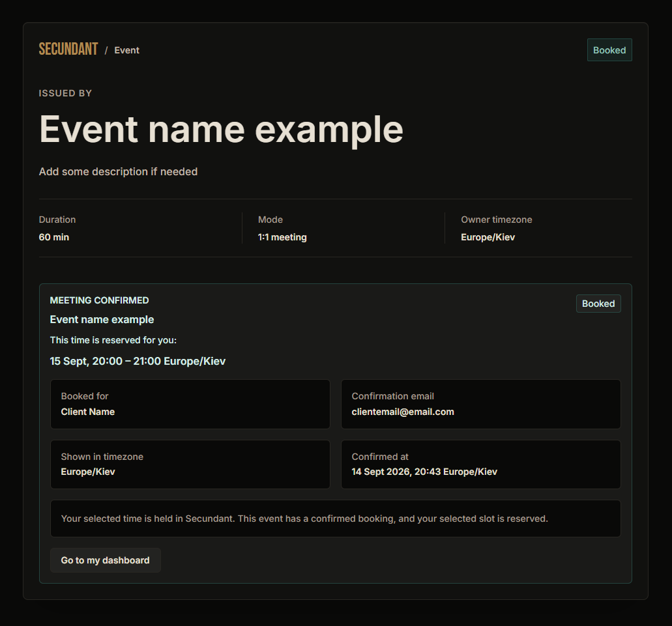Click the This time is reserved for you text
Image resolution: width=672 pixels, height=626 pixels.
[113, 340]
